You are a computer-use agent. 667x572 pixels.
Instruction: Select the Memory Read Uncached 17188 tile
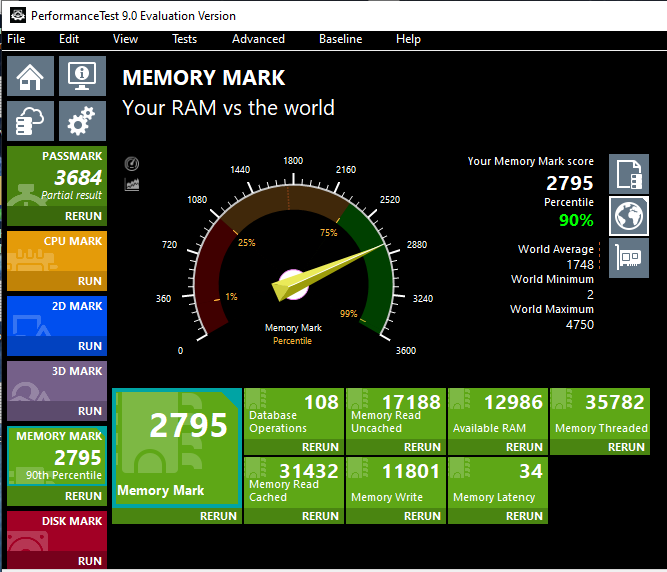tap(396, 413)
